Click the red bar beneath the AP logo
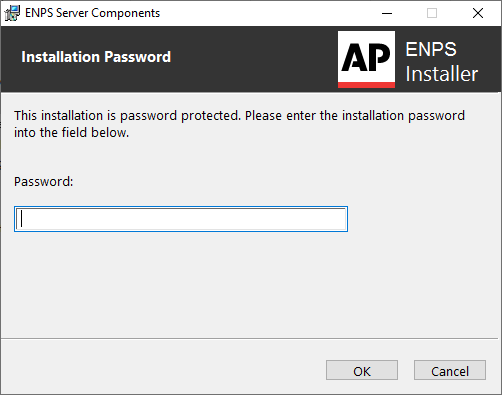The image size is (502, 395). tap(366, 85)
